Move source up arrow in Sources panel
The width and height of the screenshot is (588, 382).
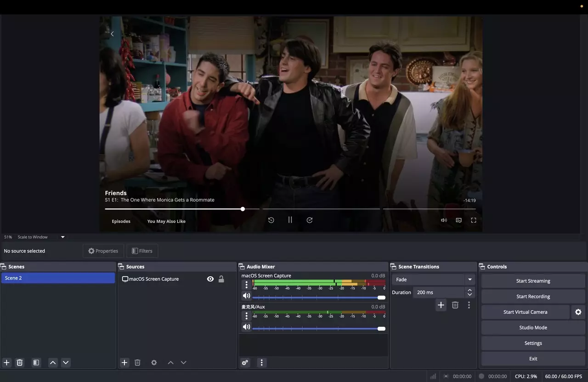[x=170, y=363]
